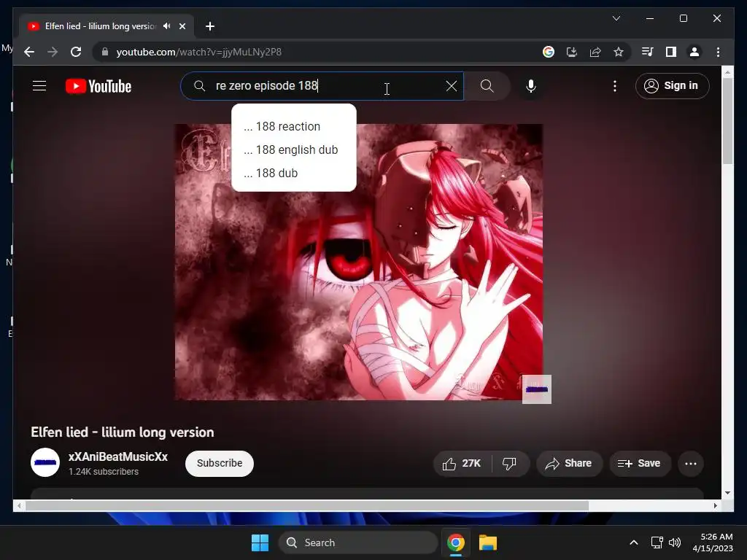Screen dimensions: 747x560
Task: Open xXAniBeatMusicXx channel avatar
Action: [45, 462]
